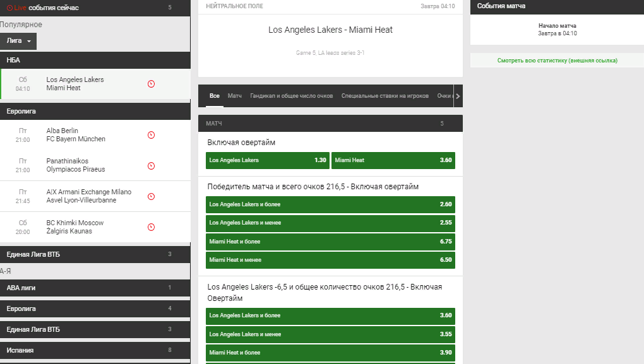Open Alba Berlin vs FC Bayern München match
This screenshot has height=364, width=644.
[95, 135]
